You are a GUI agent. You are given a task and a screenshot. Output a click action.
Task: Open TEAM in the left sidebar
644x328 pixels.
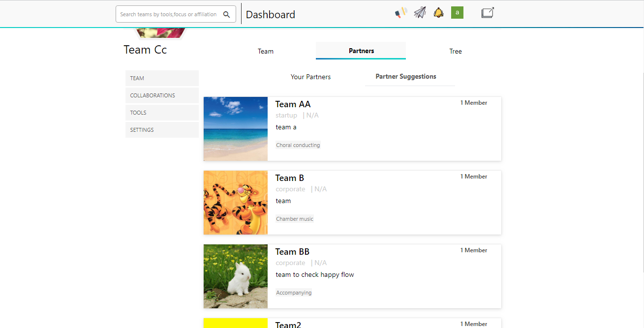[x=162, y=78]
